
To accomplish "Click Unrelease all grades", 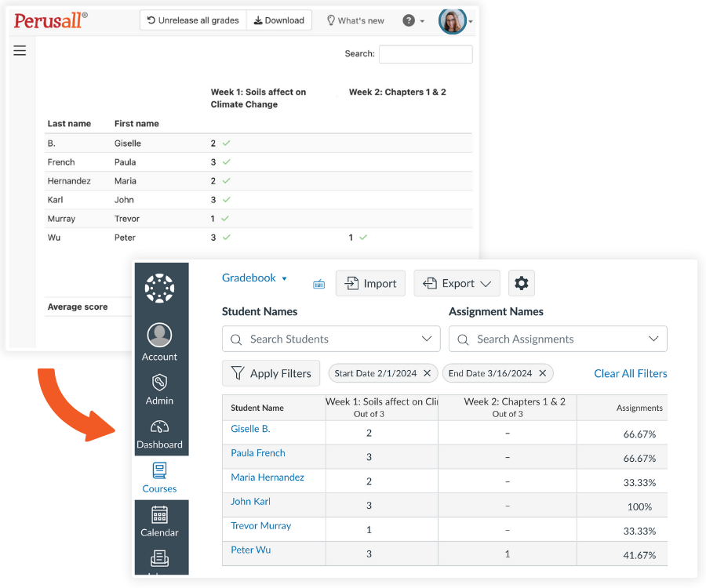I will 192,20.
